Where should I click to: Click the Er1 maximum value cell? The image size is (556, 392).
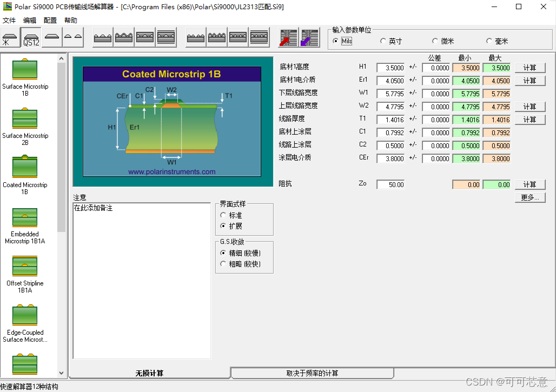pyautogui.click(x=497, y=81)
